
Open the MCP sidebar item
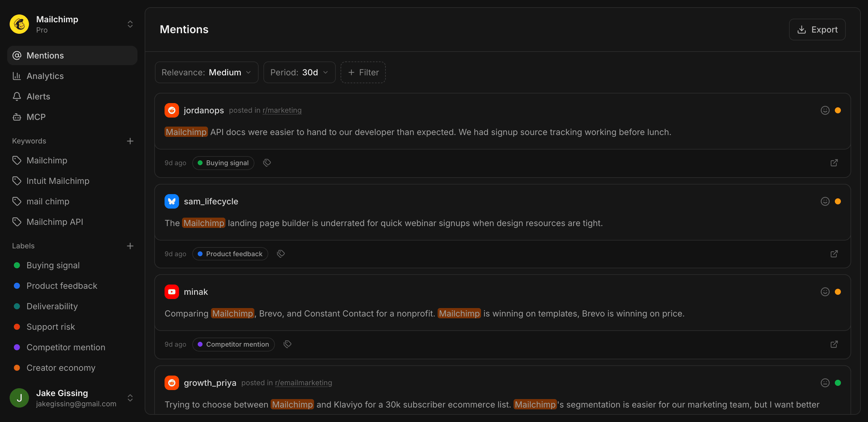pyautogui.click(x=72, y=117)
